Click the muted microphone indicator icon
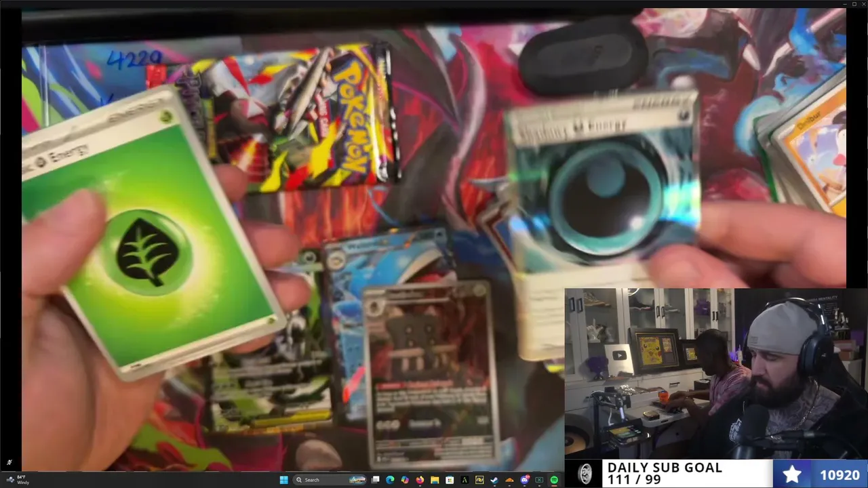 point(9,462)
